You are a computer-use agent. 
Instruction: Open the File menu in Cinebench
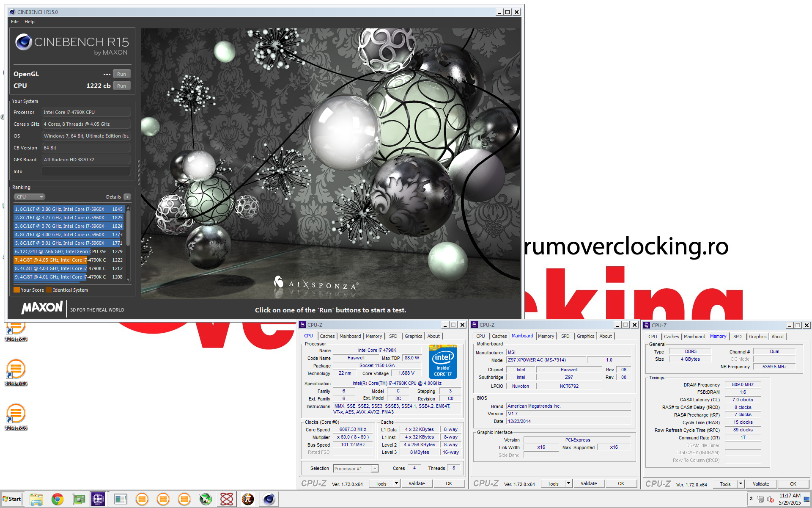tap(15, 22)
